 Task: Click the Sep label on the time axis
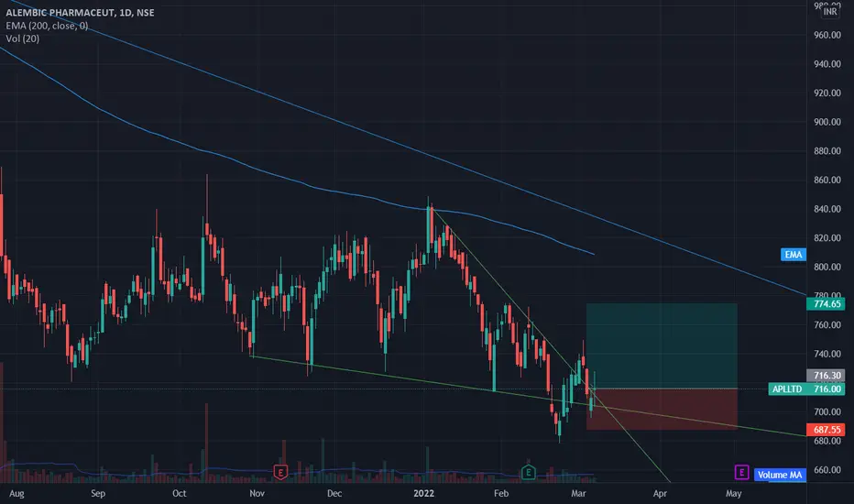tap(98, 494)
